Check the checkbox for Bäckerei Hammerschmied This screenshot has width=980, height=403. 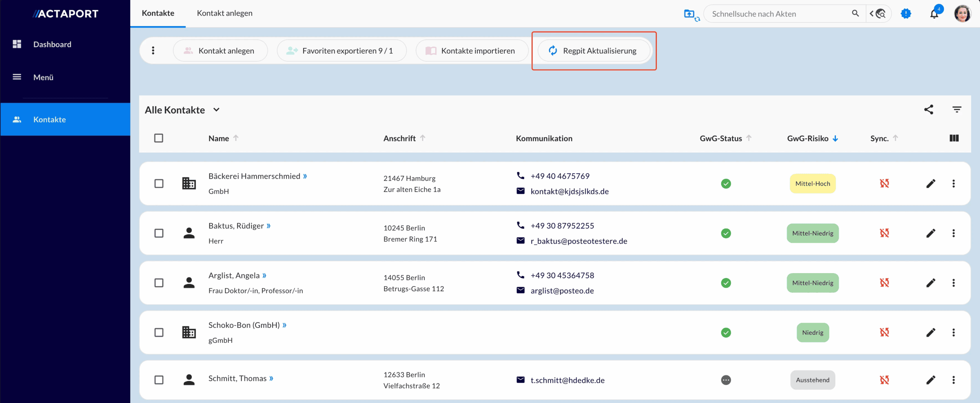159,183
